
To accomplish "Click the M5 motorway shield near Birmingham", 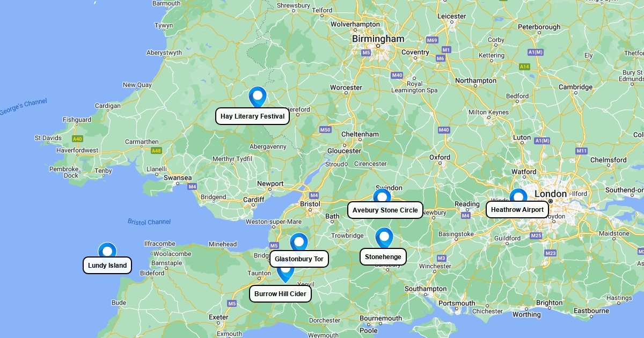I will [x=366, y=53].
